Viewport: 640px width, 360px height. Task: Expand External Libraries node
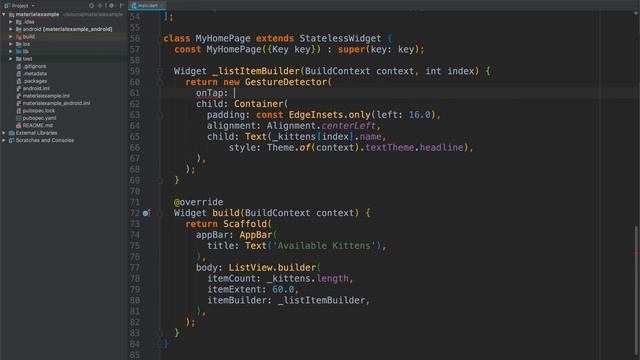point(4,133)
